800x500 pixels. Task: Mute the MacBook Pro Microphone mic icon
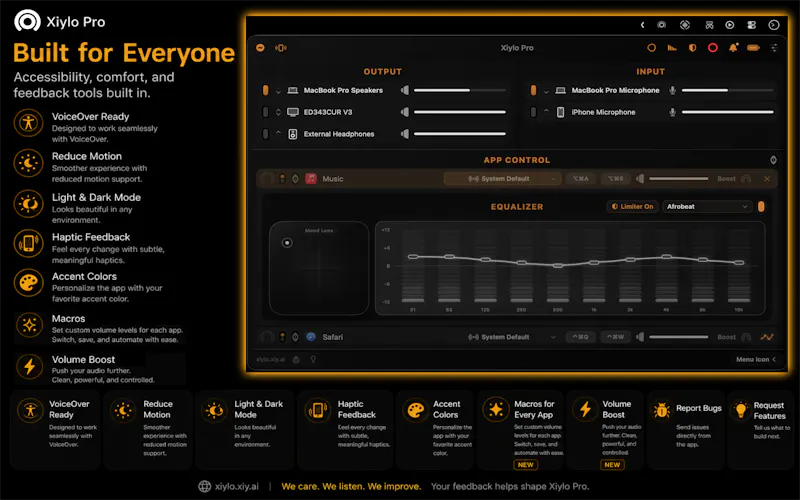pyautogui.click(x=672, y=90)
